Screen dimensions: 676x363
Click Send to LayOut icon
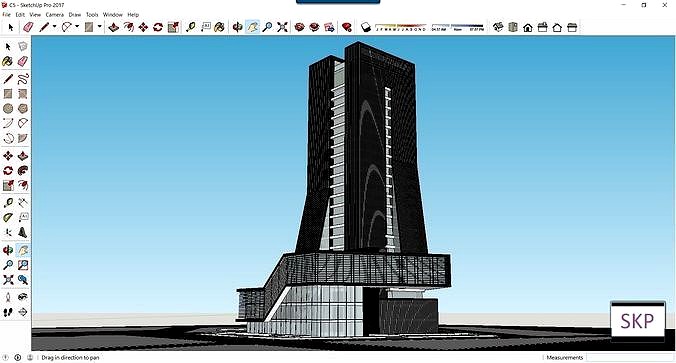329,27
